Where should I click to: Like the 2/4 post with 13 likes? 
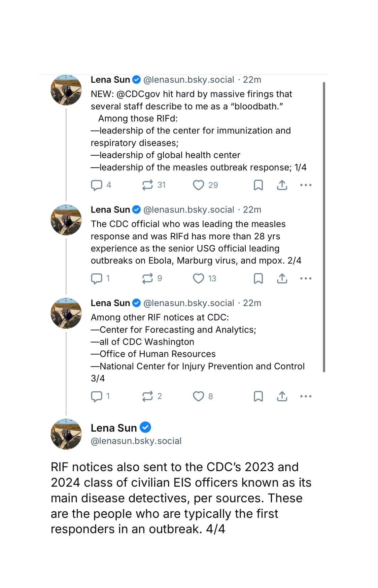coord(198,279)
